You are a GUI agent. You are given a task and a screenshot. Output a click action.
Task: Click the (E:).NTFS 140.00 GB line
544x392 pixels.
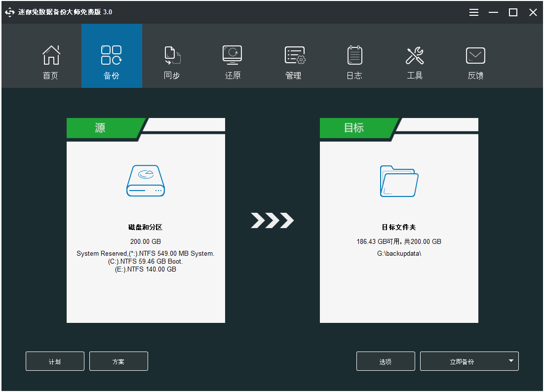coord(146,269)
